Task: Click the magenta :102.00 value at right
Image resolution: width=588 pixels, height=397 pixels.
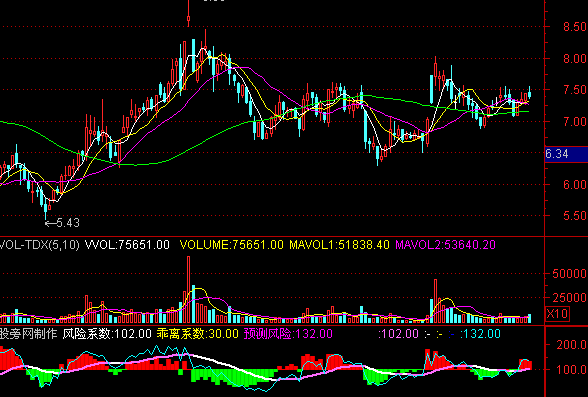Action: point(398,334)
